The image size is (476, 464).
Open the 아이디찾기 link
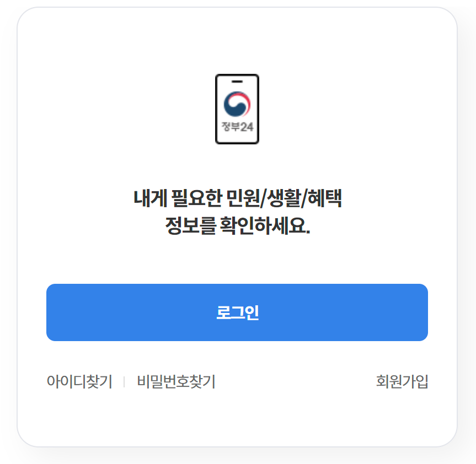point(79,381)
